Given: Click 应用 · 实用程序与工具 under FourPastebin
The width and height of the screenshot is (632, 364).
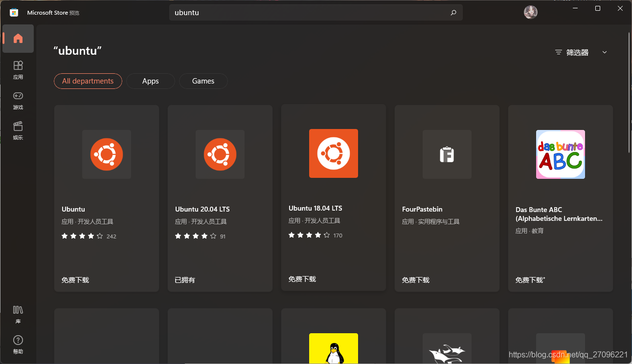Looking at the screenshot, I should [x=431, y=221].
